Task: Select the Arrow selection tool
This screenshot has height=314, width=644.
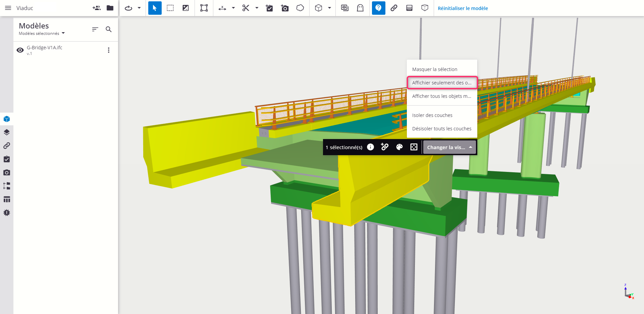Action: point(155,8)
